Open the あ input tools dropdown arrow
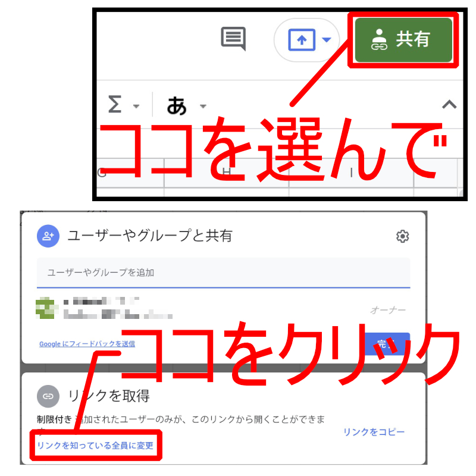 [x=203, y=107]
